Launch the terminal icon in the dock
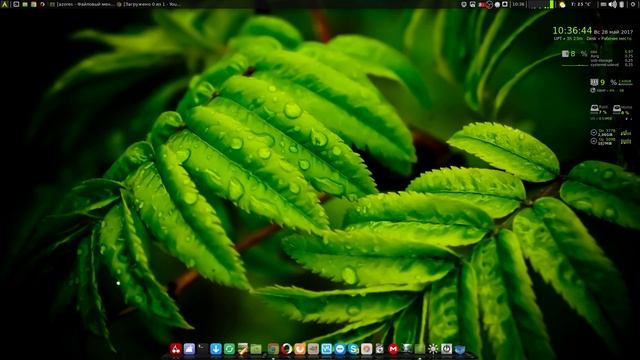Screen dimensions: 640x360 point(203,349)
